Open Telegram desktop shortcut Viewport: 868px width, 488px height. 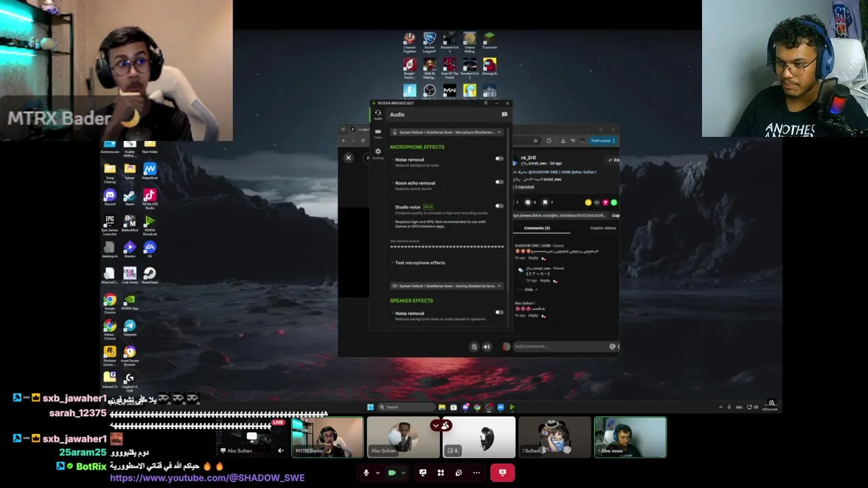(130, 328)
